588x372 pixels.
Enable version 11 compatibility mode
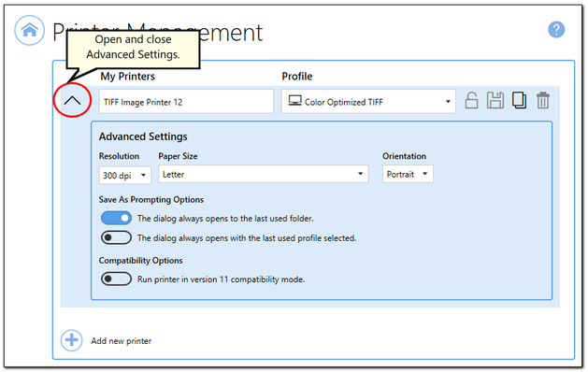[x=116, y=279]
